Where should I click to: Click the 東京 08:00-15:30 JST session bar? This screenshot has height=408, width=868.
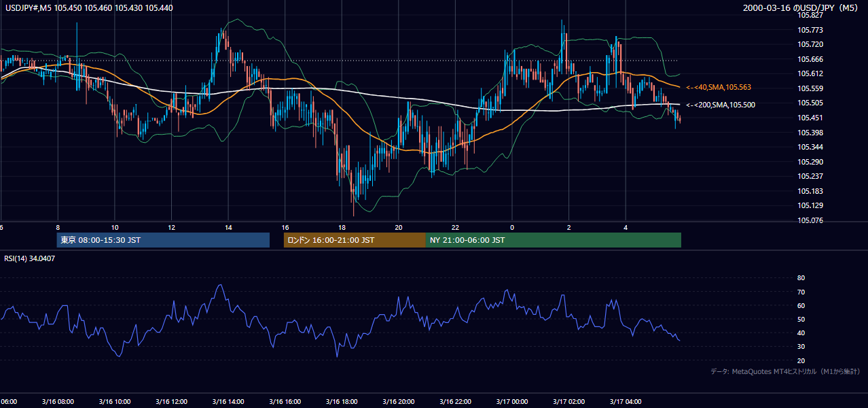click(x=163, y=240)
